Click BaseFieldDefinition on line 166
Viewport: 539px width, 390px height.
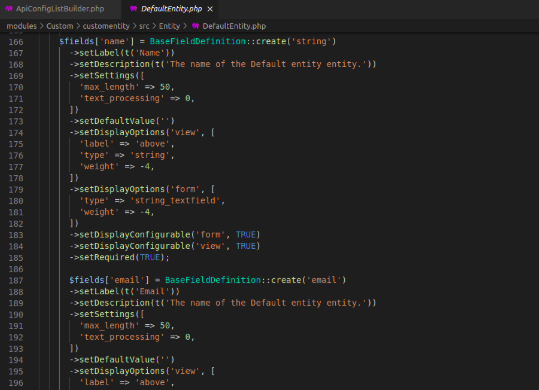[198, 41]
